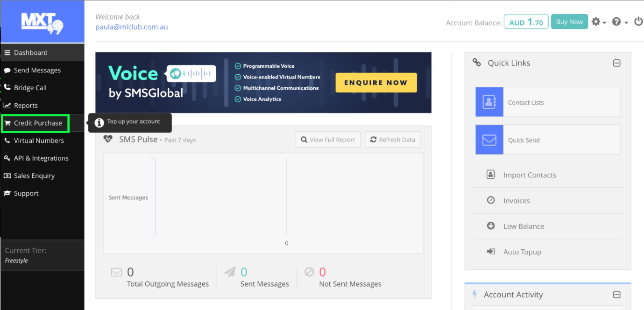Open Virtual Numbers in the sidebar
Viewport: 644px width, 310px height.
click(42, 141)
